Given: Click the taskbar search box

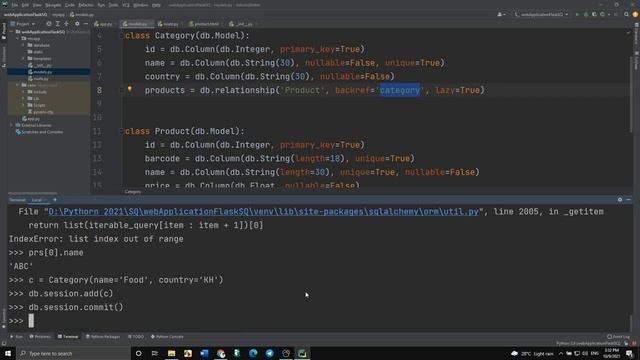Looking at the screenshot, I should point(73,353).
